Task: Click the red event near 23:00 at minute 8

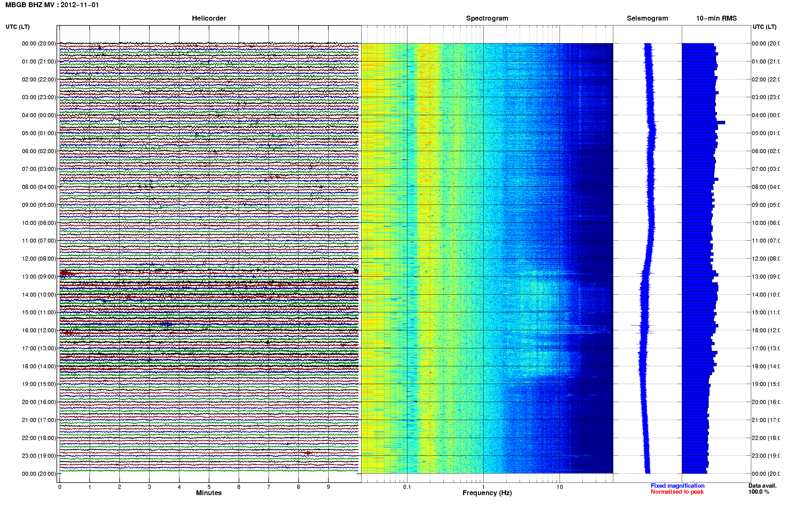Action: 308,453
